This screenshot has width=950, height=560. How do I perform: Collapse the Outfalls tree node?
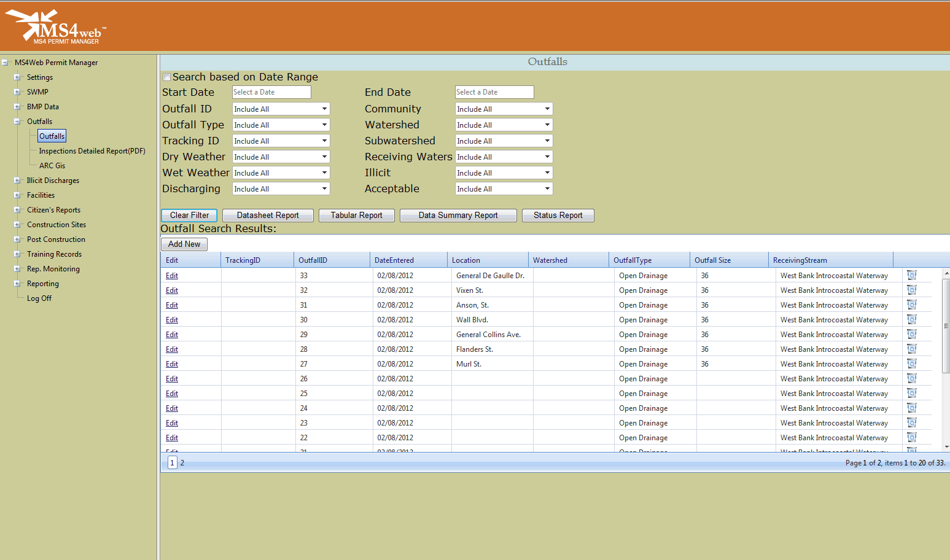[x=17, y=122]
